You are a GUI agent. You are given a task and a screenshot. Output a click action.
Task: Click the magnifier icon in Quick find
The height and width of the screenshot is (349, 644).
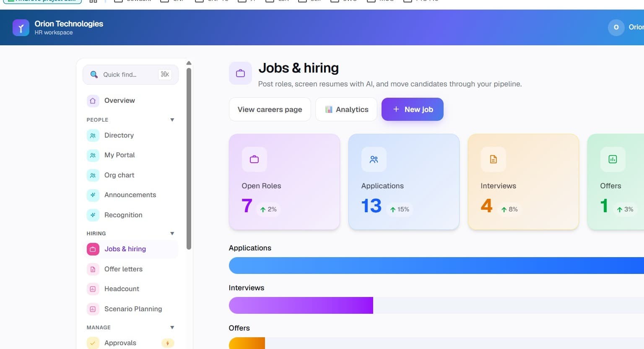pyautogui.click(x=94, y=75)
